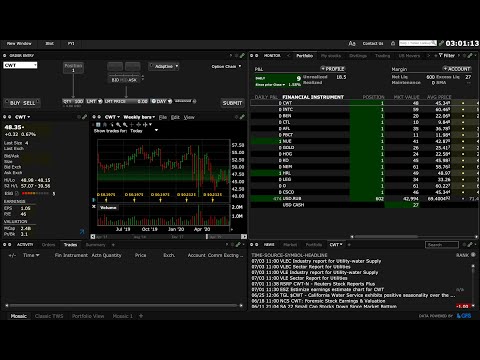
Task: Click the chart zoom out magnifier icon
Action: point(125,125)
